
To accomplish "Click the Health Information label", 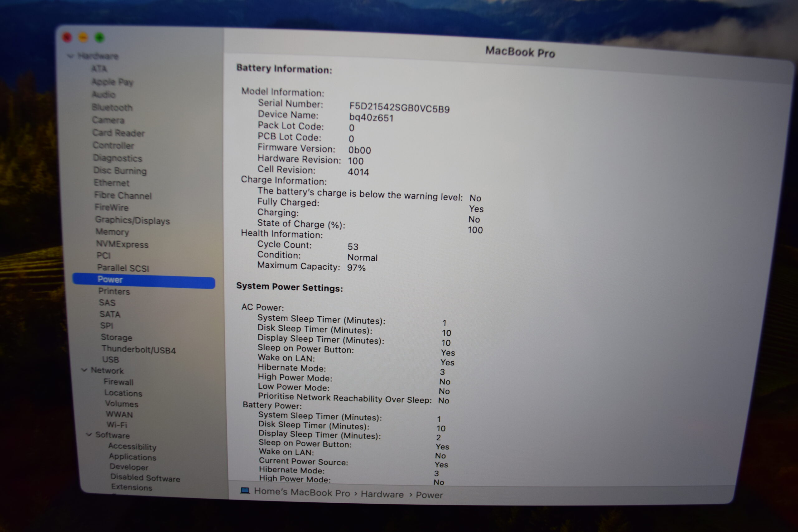I will [x=282, y=234].
